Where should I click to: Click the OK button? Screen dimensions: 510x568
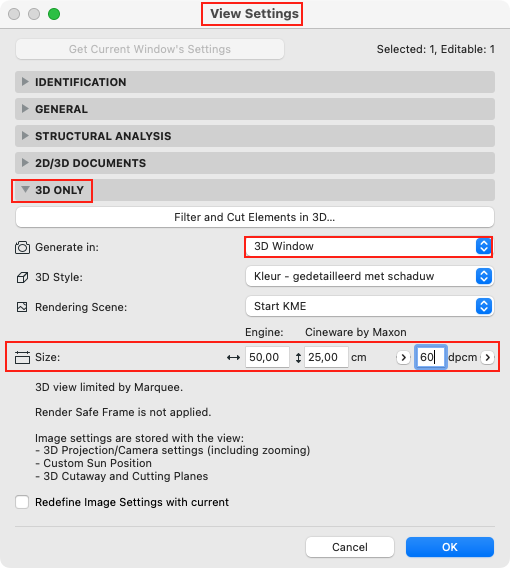450,547
